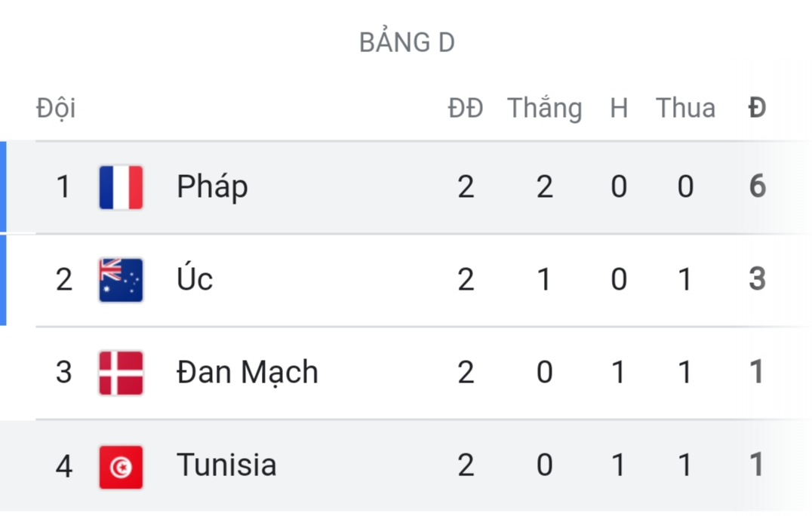Screen dimensions: 812x516
Task: Click the Đ points column header
Action: click(757, 108)
